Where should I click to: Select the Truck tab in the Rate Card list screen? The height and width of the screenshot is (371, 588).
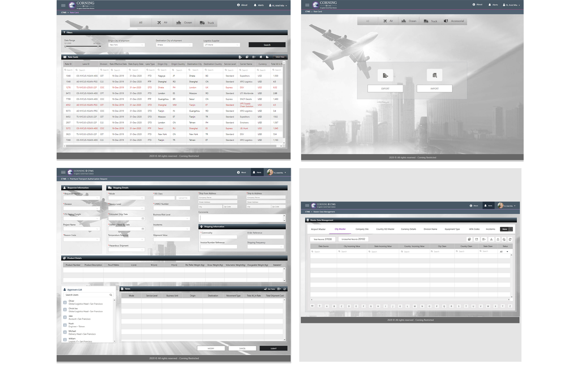[x=207, y=23]
